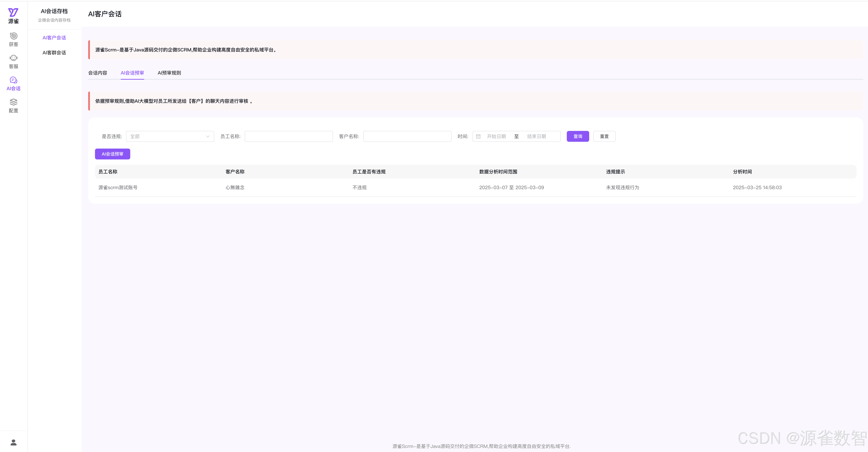Focus the 员工名称 input field

pos(288,136)
